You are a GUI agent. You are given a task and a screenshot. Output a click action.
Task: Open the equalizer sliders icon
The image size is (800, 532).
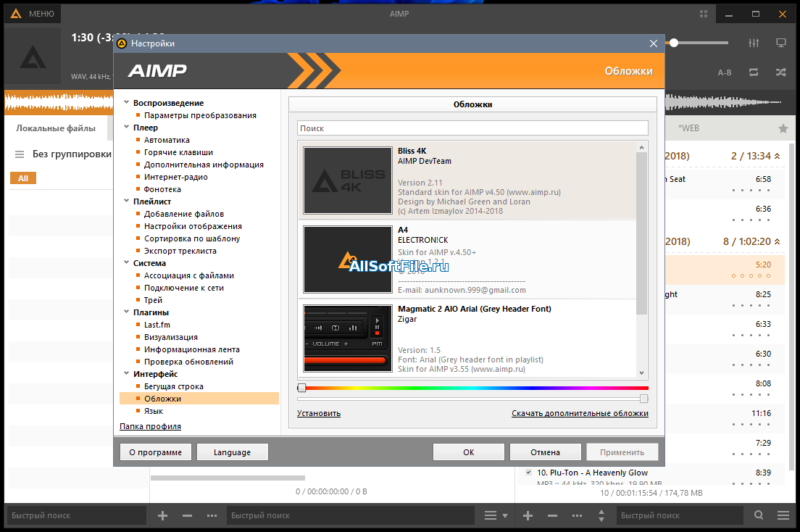point(754,43)
